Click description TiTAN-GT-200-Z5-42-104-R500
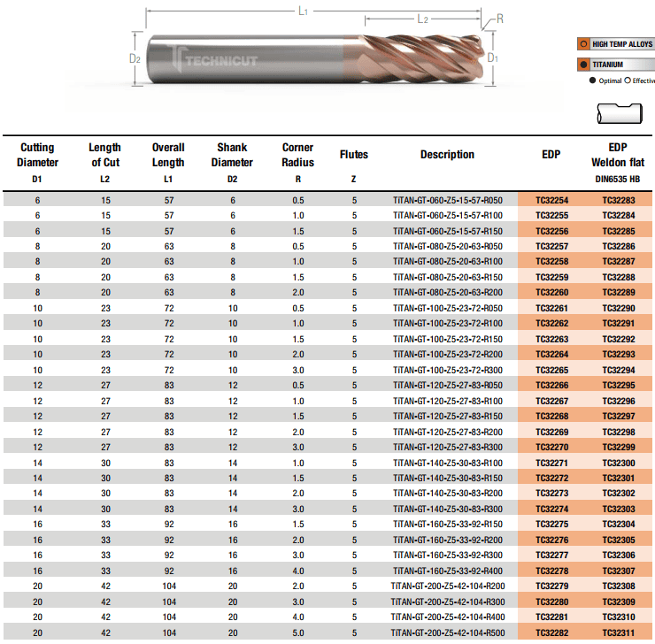Viewport: 655px width, 644px height. pyautogui.click(x=447, y=632)
